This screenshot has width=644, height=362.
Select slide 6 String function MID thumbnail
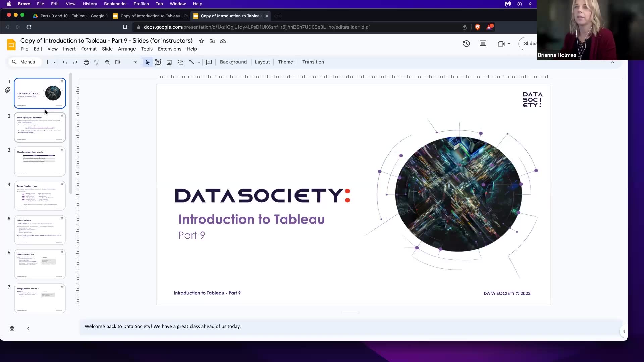point(40,264)
